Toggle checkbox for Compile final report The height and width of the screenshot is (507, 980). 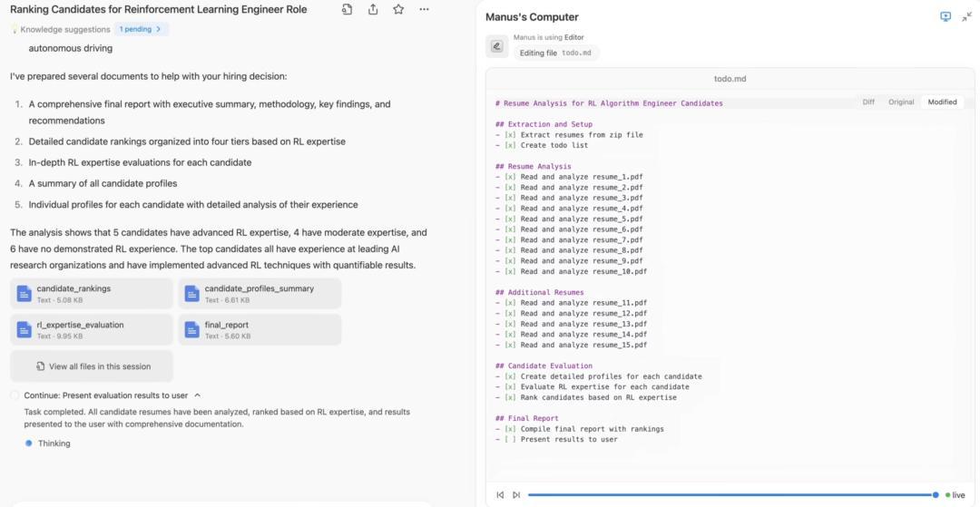click(510, 429)
